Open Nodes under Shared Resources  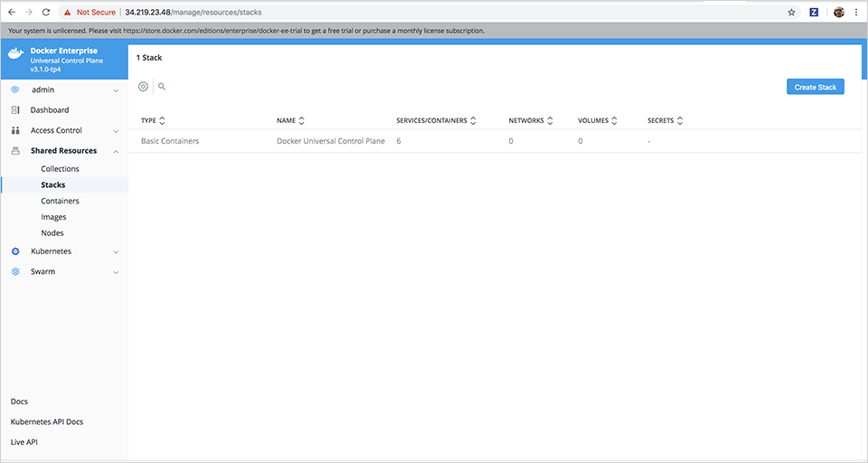pos(52,233)
